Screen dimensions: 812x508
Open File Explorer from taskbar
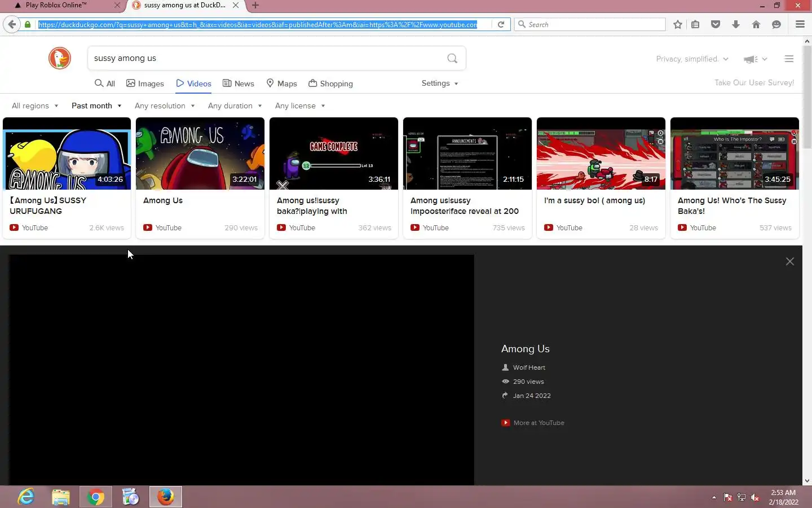pyautogui.click(x=61, y=497)
